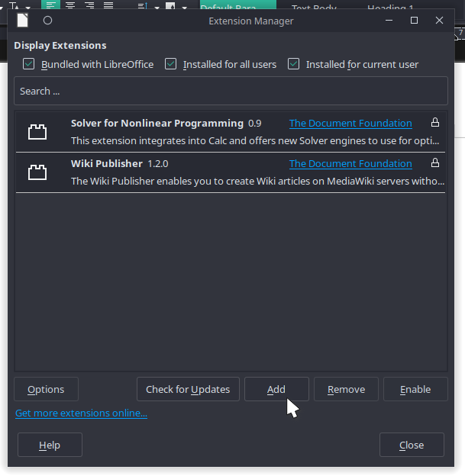Select the Wiki Publisher extension title

click(107, 163)
